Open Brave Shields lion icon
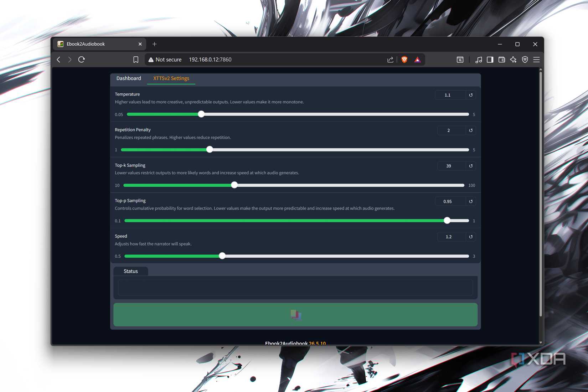This screenshot has width=588, height=392. point(404,60)
